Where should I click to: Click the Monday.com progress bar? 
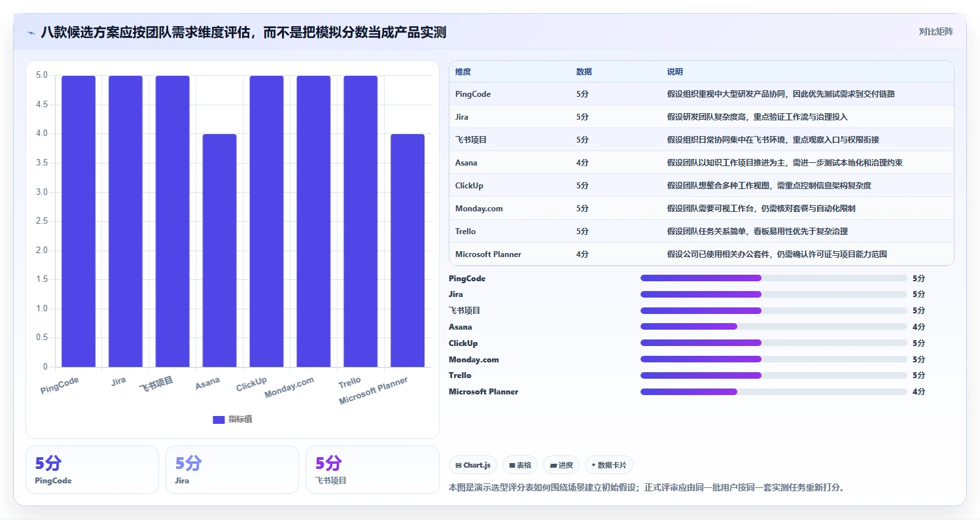[x=774, y=359]
